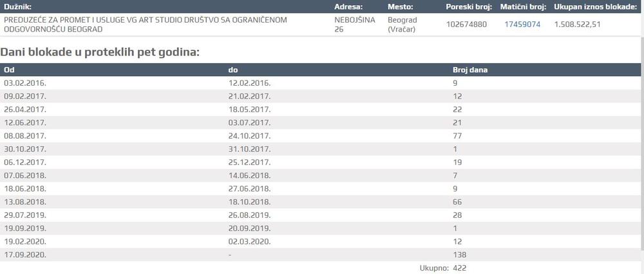Click the Mesto column header
Viewport: 644px width, 274px height.
tap(400, 6)
